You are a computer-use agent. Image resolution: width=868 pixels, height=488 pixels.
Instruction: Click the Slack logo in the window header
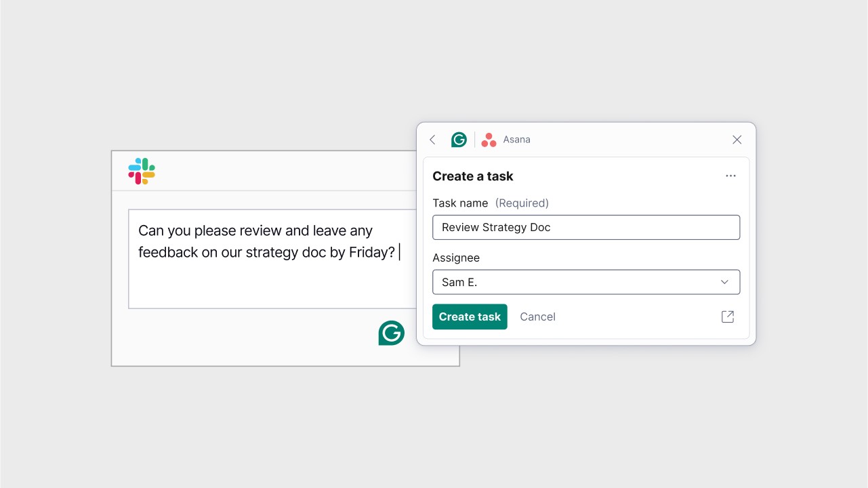click(x=141, y=171)
